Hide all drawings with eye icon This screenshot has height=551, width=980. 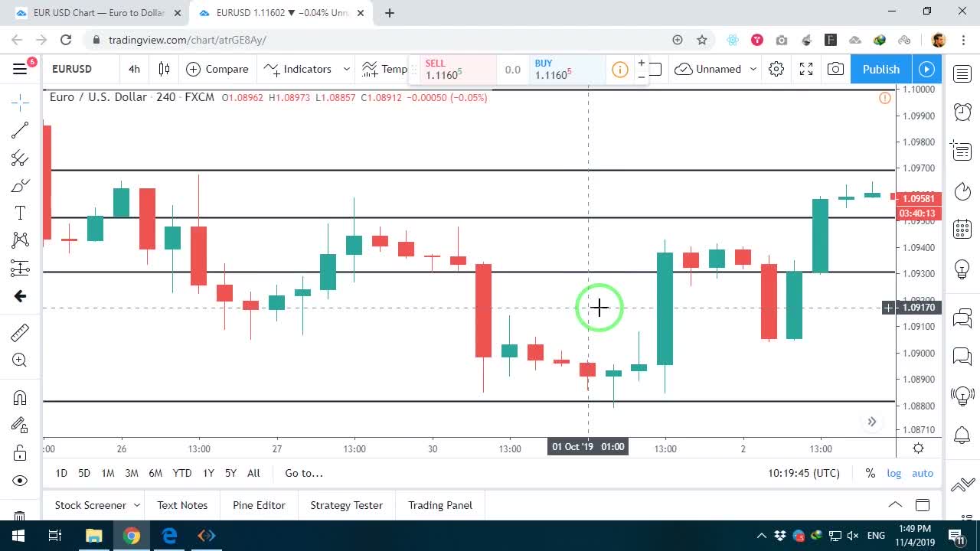[x=20, y=481]
